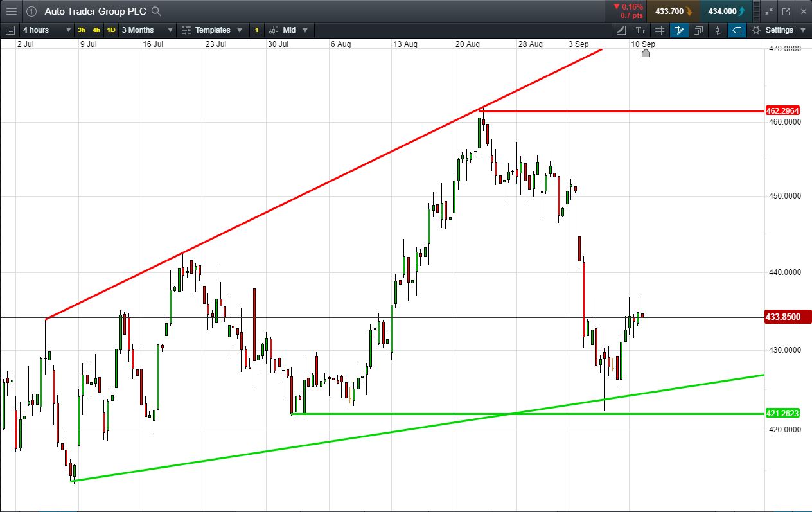Click the gray date marker under 10 Sep
The image size is (812, 512).
click(x=646, y=53)
